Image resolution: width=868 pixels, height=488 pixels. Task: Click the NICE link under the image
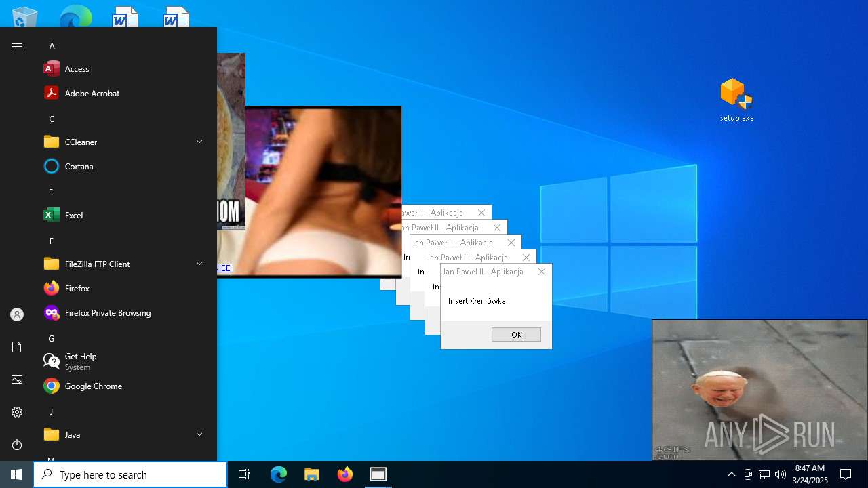(224, 268)
